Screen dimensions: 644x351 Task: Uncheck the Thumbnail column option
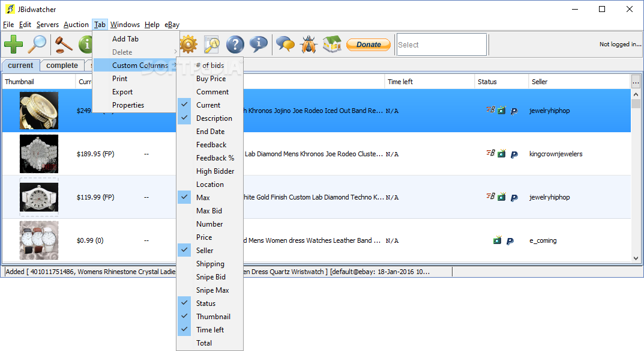(x=210, y=316)
